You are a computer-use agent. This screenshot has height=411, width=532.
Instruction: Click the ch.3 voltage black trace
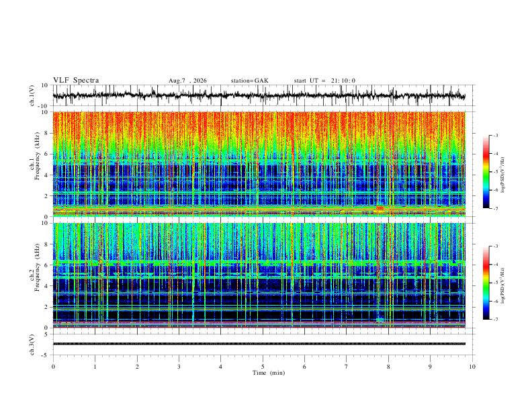259,344
